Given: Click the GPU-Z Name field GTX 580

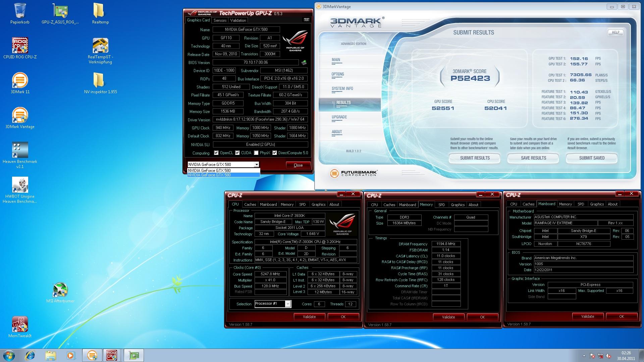Looking at the screenshot, I should (x=246, y=29).
